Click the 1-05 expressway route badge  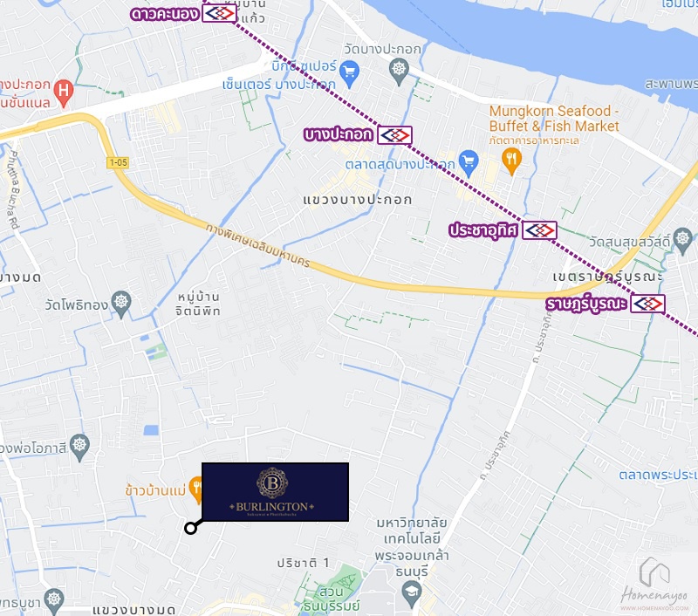pyautogui.click(x=118, y=162)
